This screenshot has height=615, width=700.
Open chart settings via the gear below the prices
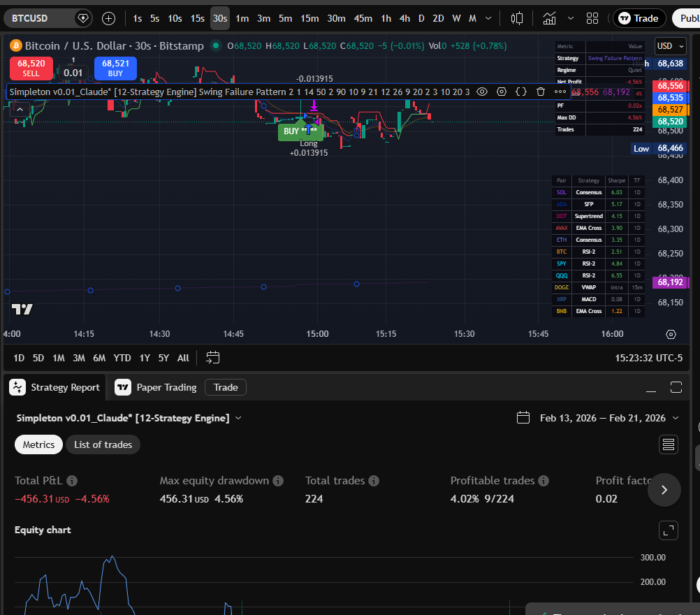click(671, 334)
